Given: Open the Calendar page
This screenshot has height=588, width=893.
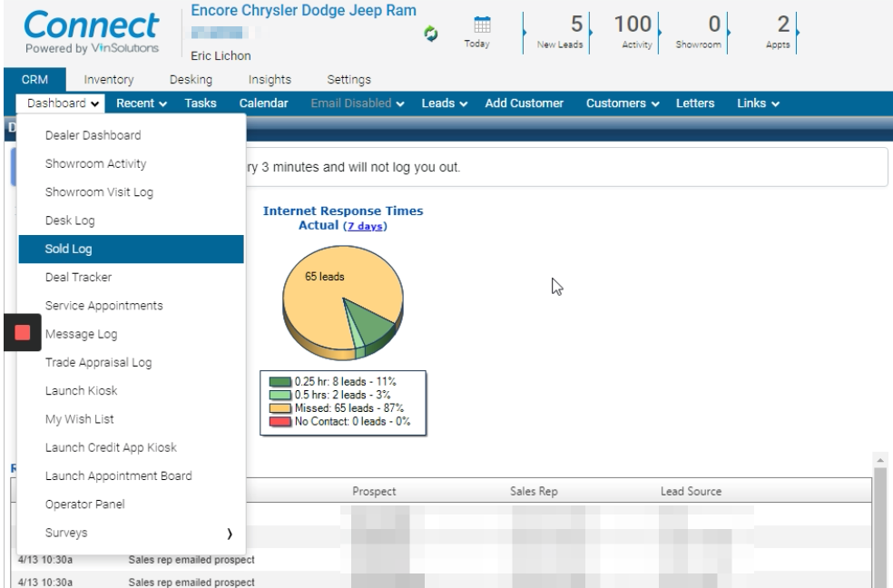Looking at the screenshot, I should pos(264,103).
